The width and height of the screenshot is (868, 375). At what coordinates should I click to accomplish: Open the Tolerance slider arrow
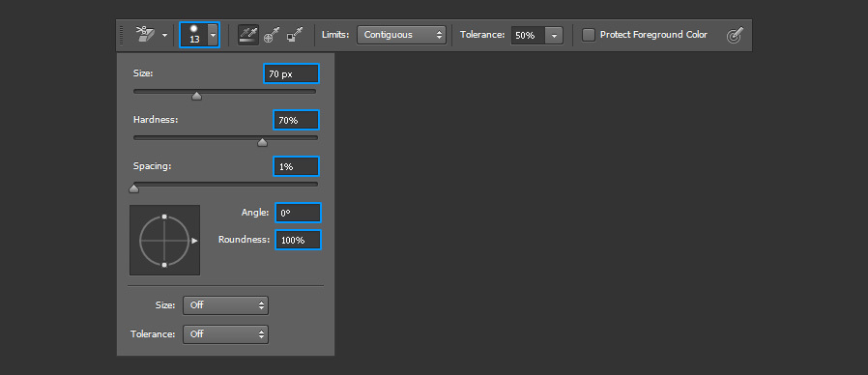point(554,36)
